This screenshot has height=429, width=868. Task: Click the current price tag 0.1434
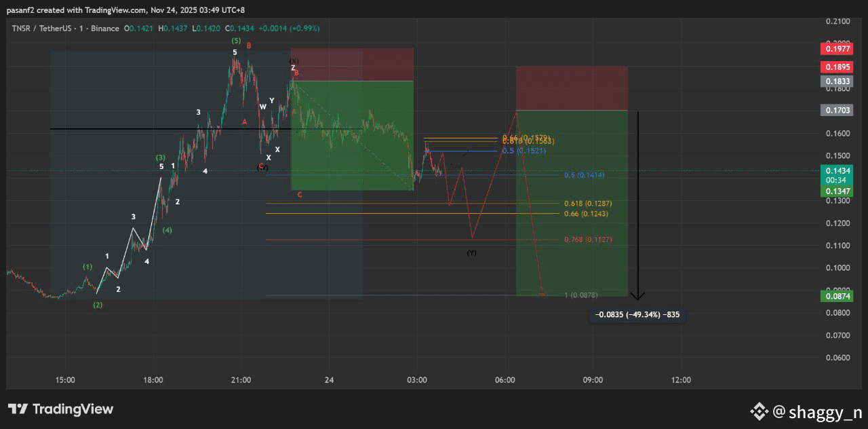pos(837,170)
